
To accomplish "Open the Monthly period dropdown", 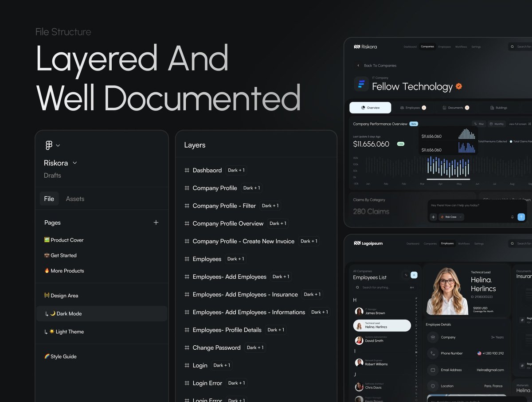I will tap(497, 124).
